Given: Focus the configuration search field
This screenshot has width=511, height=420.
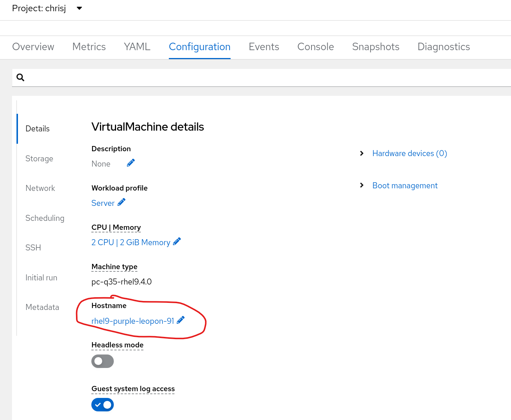Looking at the screenshot, I should (x=262, y=77).
